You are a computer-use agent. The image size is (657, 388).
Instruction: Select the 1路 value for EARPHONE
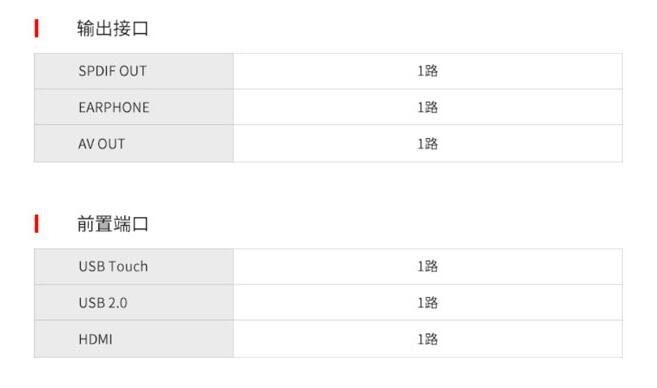pos(427,107)
